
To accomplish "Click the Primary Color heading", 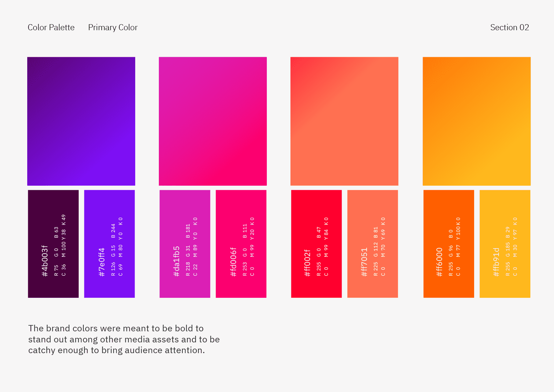I will click(x=113, y=28).
